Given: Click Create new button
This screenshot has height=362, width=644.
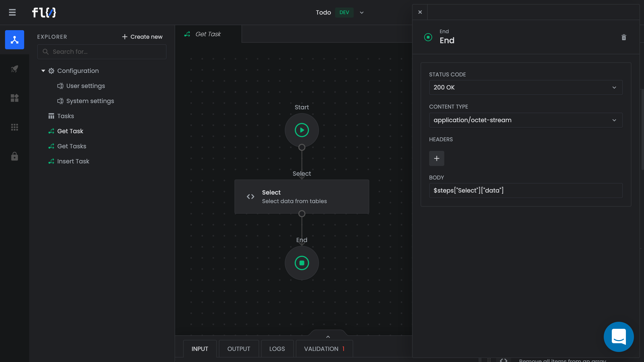Looking at the screenshot, I should (142, 37).
